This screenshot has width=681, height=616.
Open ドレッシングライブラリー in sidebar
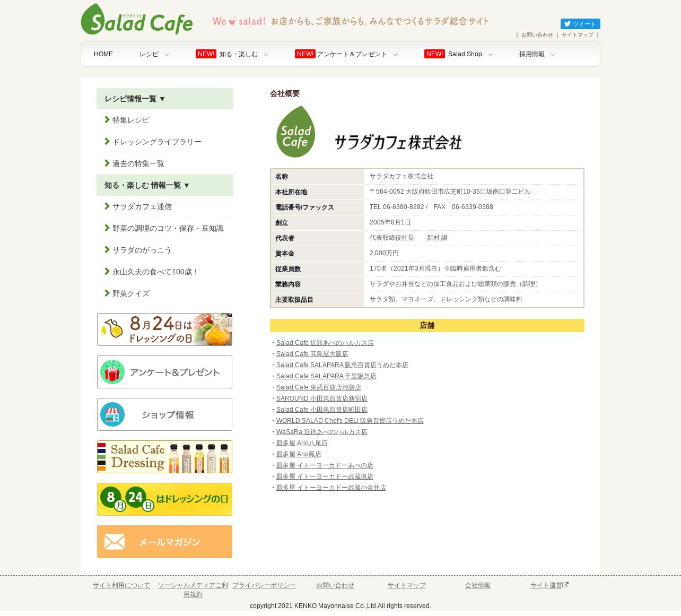point(157,142)
